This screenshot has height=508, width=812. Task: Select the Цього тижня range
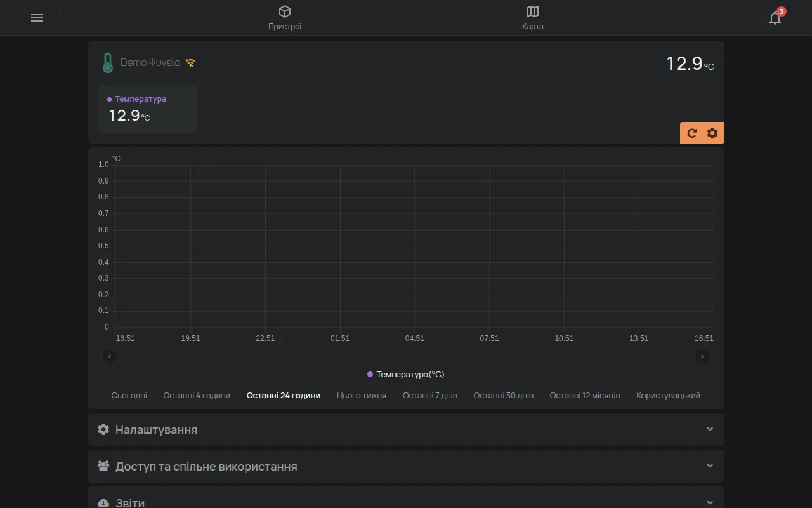tap(362, 395)
